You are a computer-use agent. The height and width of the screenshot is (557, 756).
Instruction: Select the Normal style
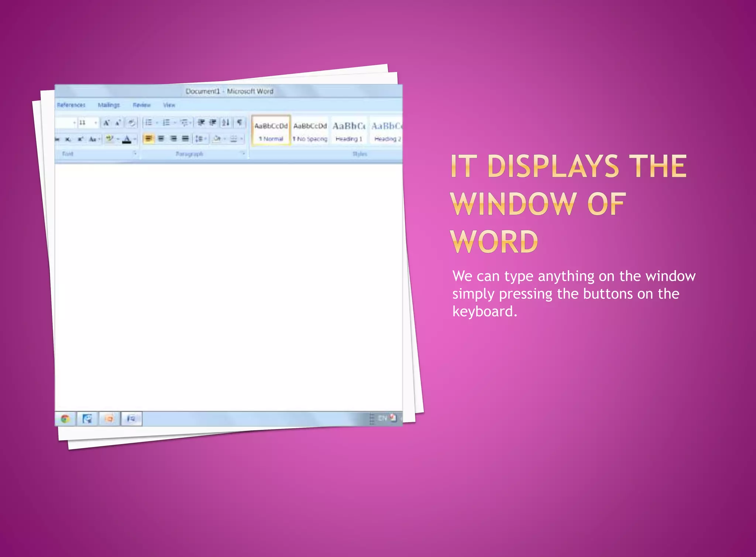pyautogui.click(x=271, y=130)
